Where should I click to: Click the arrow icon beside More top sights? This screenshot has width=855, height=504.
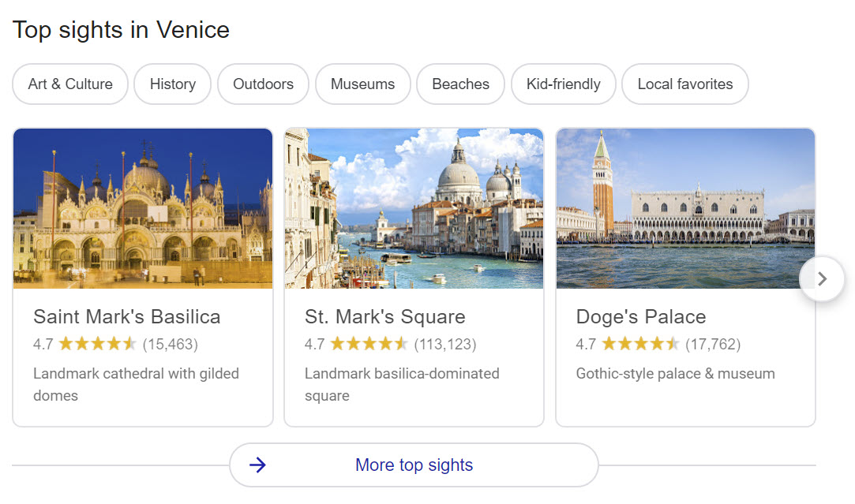(x=257, y=465)
